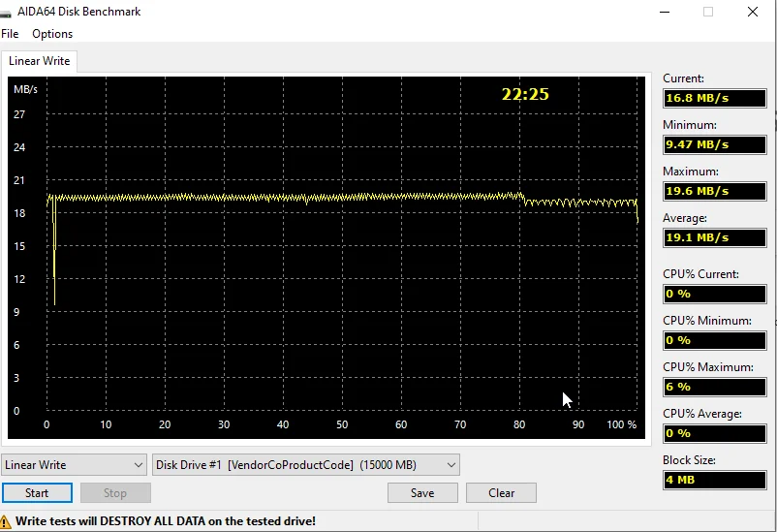Select the Current 16.8 MB/s value
The image size is (777, 532).
pyautogui.click(x=715, y=98)
